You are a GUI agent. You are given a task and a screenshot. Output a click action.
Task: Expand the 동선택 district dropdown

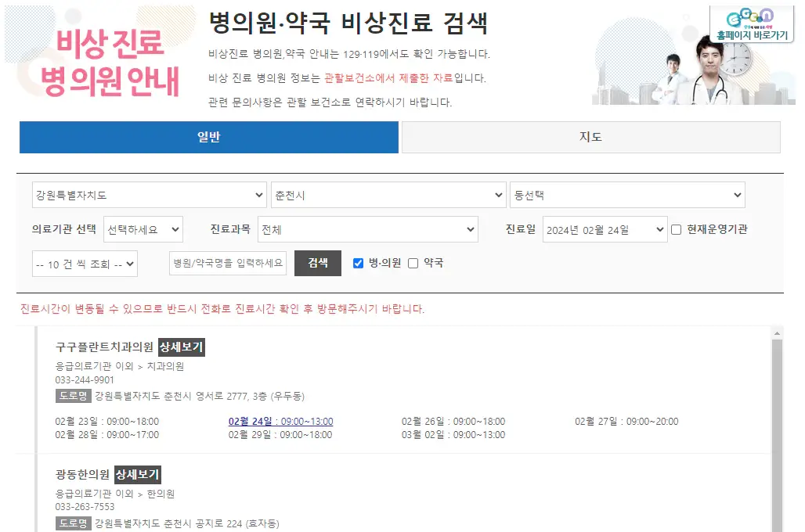(627, 194)
